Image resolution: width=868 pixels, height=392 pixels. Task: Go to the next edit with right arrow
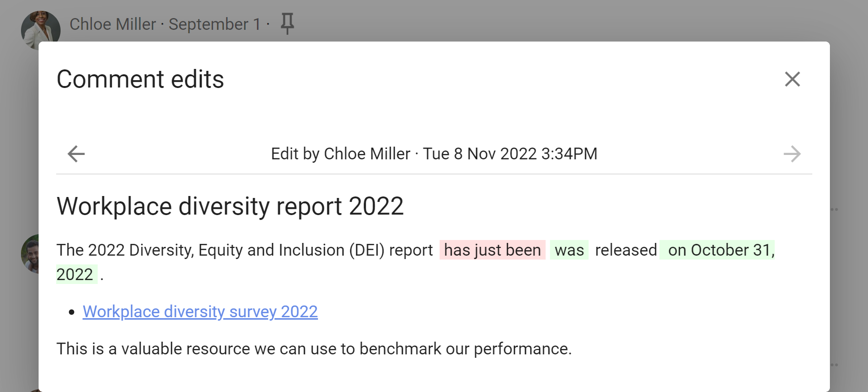pos(792,154)
